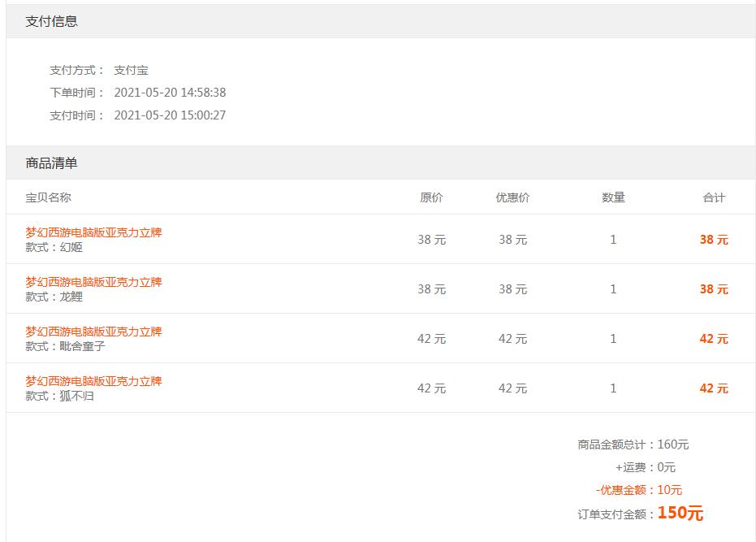
Task: Click original price 38 元 in 幻姬 row
Action: (x=431, y=240)
